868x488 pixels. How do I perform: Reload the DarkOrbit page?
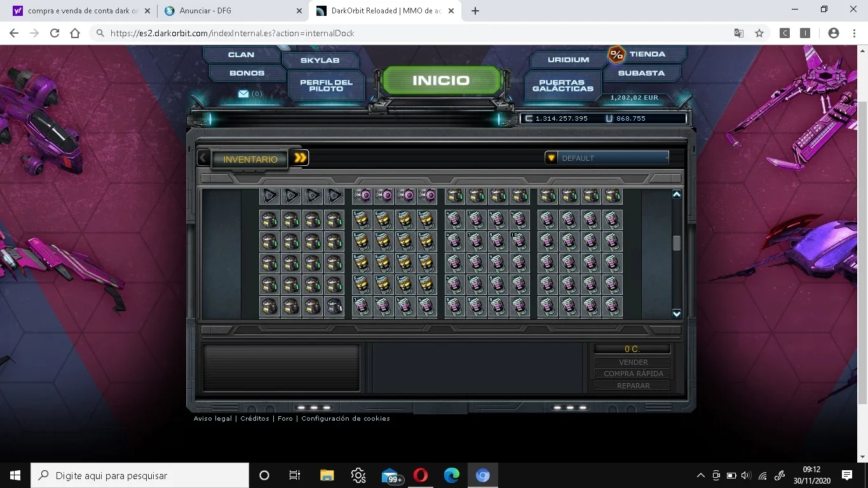click(x=55, y=33)
